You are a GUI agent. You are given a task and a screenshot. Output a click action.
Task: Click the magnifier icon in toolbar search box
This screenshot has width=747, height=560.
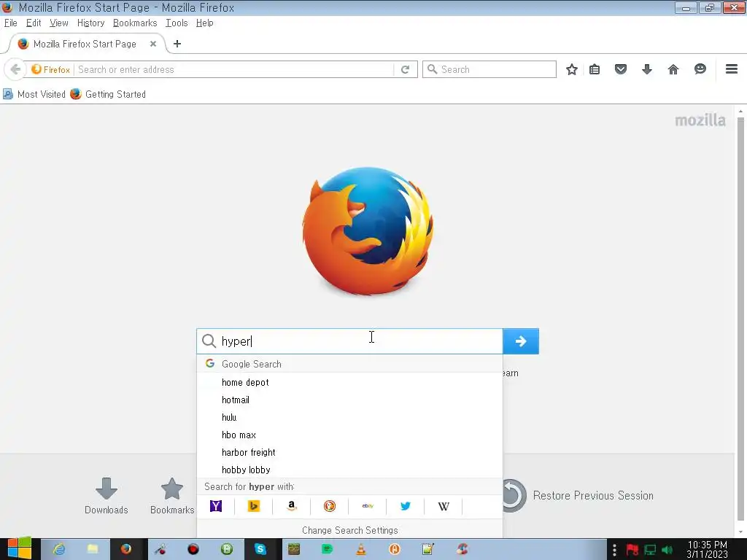click(x=432, y=69)
